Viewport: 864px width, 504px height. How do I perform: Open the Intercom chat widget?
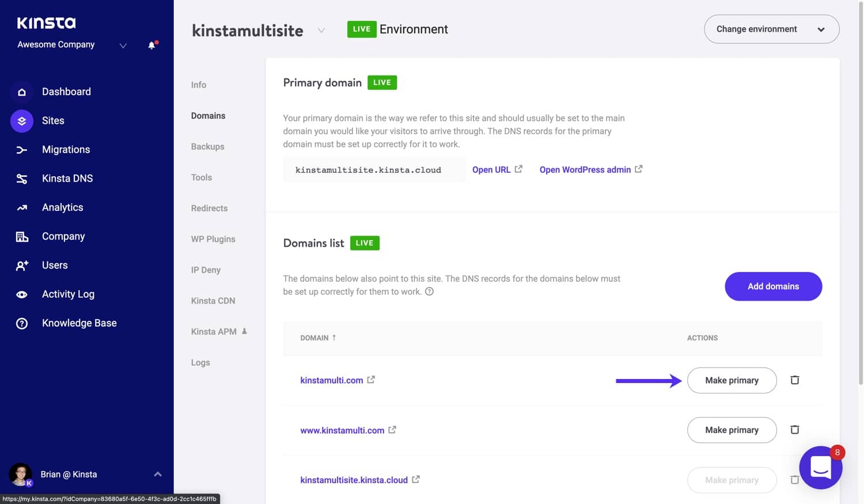[820, 467]
